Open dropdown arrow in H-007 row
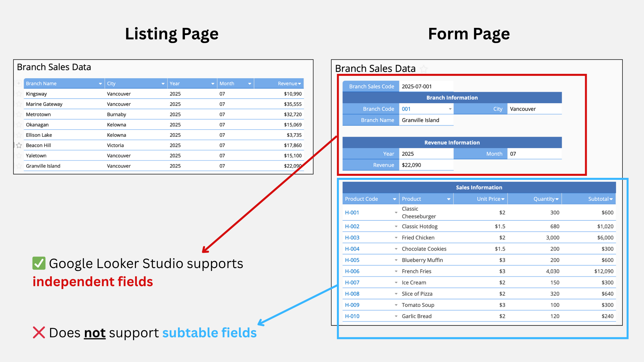 click(396, 282)
